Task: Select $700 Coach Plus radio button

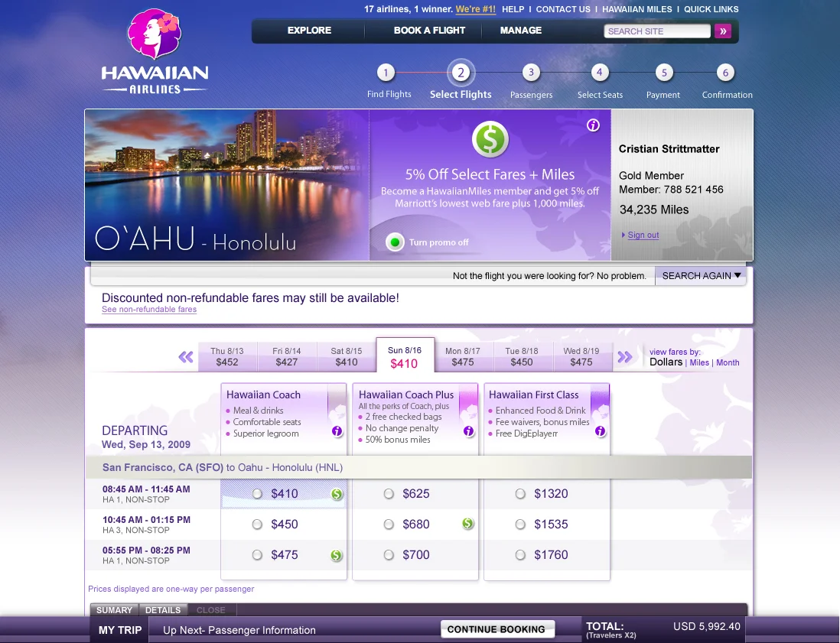Action: tap(389, 554)
